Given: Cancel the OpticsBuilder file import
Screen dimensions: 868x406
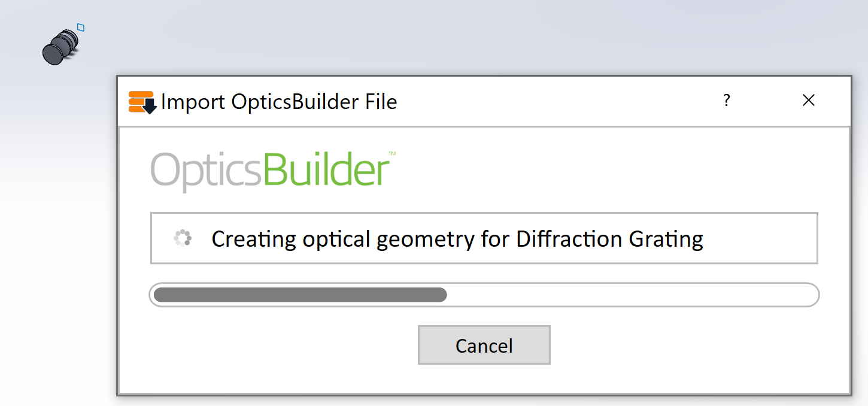Looking at the screenshot, I should pos(484,346).
